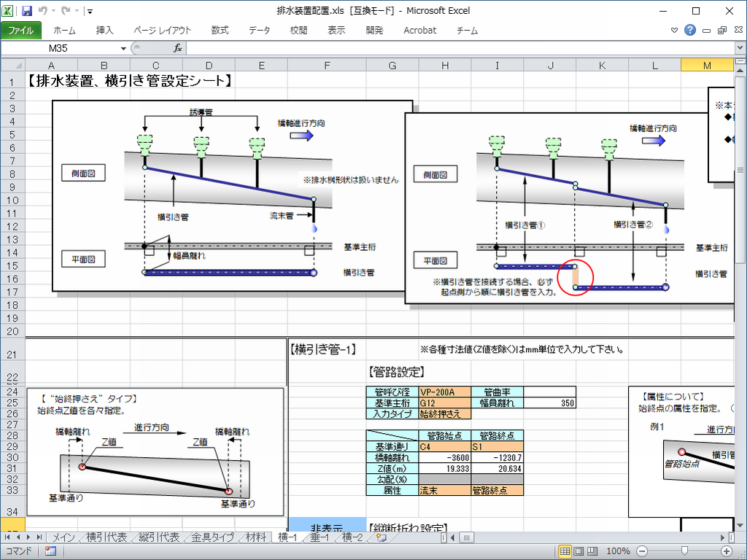Click the 100% zoom level button
Image resolution: width=747 pixels, height=560 pixels.
(618, 551)
